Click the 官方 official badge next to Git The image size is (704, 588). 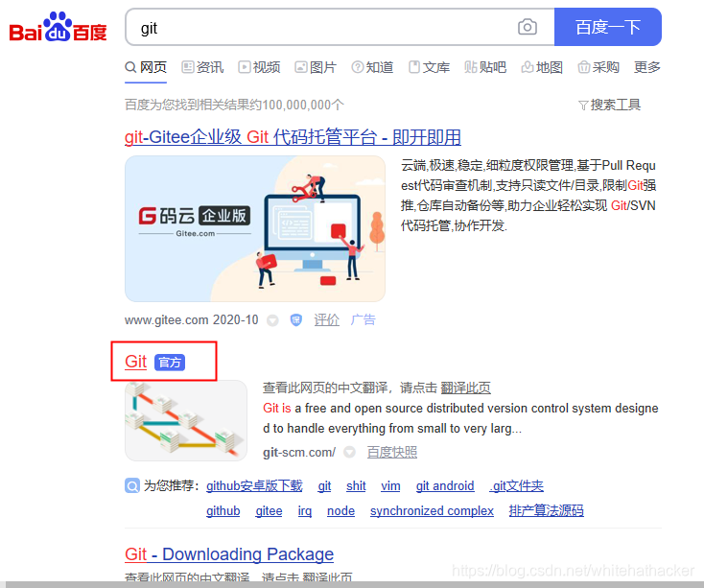click(x=170, y=363)
